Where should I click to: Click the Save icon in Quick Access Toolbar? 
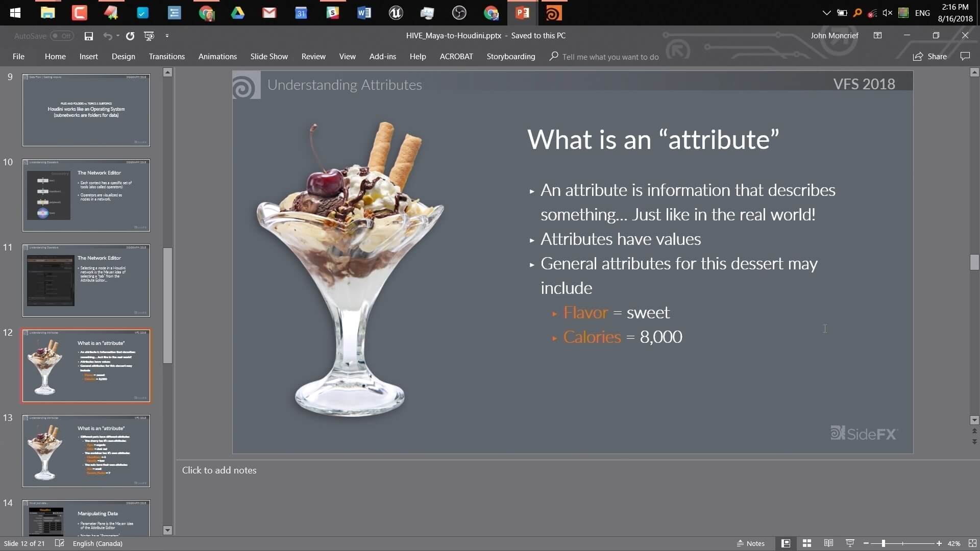tap(89, 36)
